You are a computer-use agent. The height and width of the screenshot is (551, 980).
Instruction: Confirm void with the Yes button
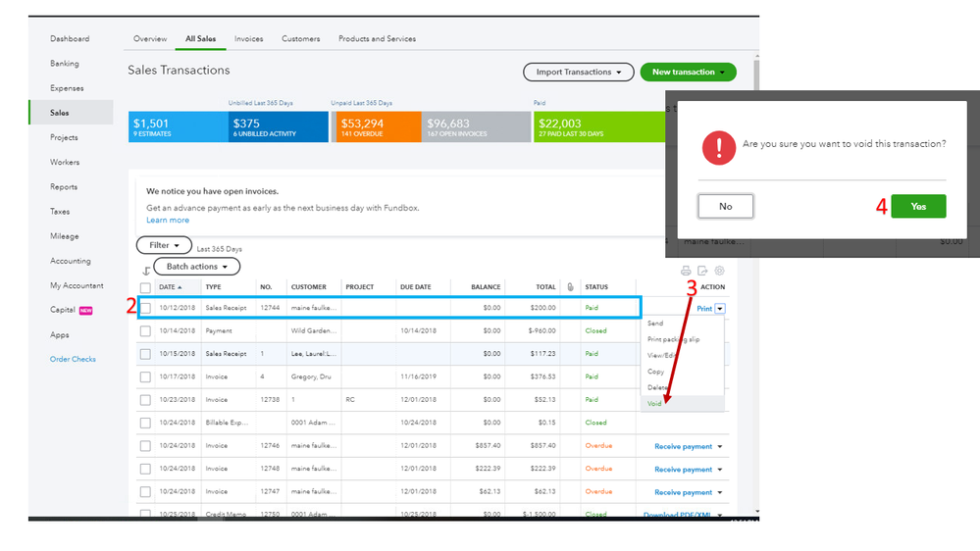[918, 206]
